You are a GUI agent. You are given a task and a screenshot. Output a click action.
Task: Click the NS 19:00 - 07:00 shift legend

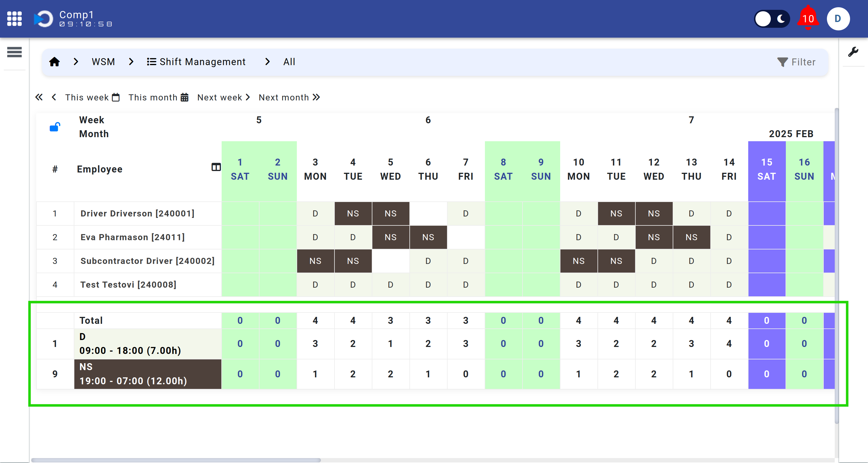148,374
